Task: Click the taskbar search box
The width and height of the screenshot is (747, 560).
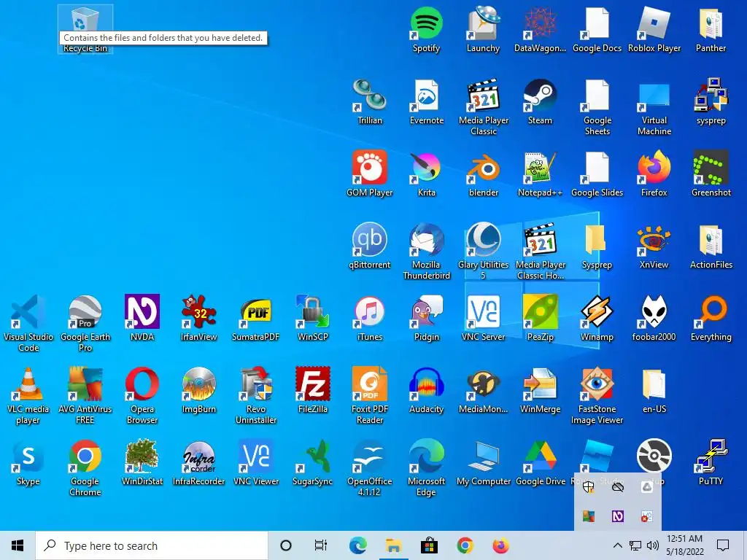Action: (x=152, y=545)
